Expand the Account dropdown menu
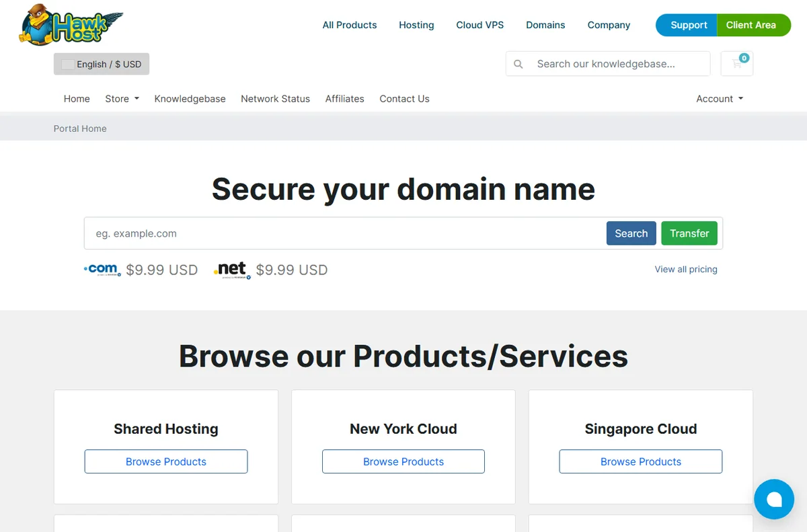Screen dimensions: 807x532 click(720, 98)
